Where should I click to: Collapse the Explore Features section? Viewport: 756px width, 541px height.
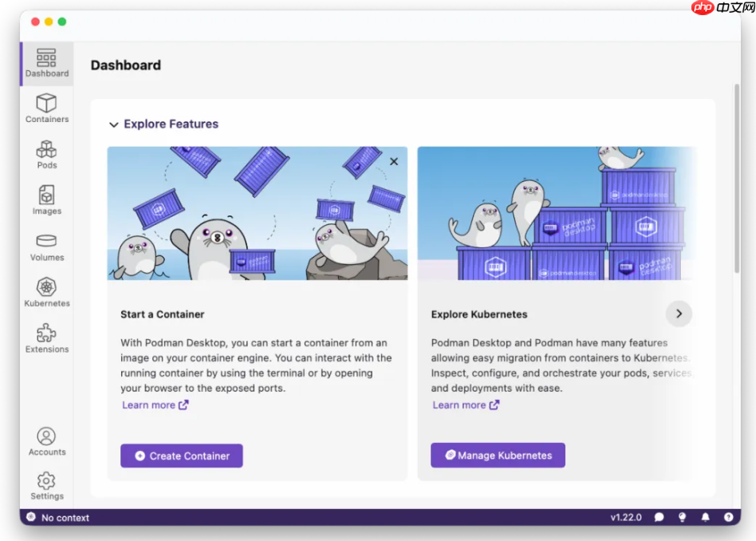114,124
